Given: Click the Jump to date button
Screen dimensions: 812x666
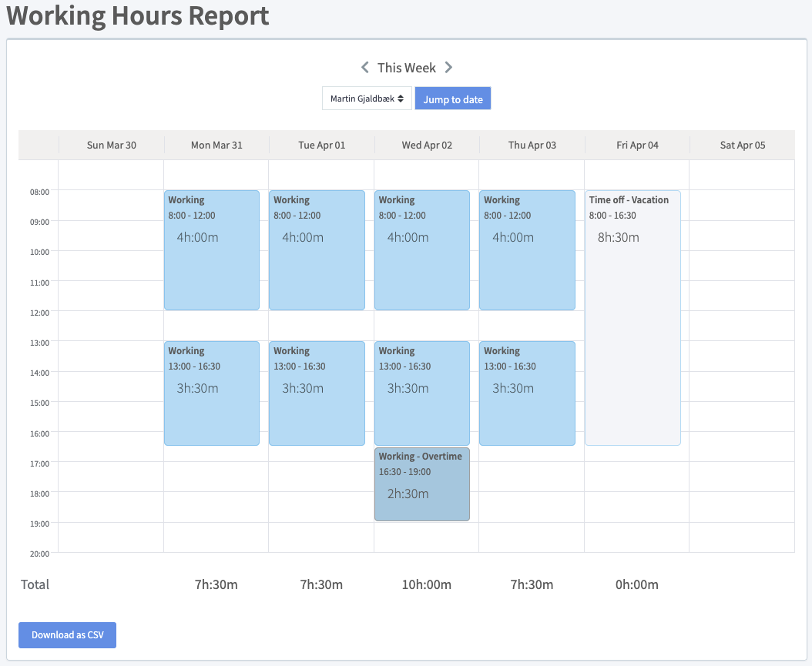Looking at the screenshot, I should tap(452, 99).
